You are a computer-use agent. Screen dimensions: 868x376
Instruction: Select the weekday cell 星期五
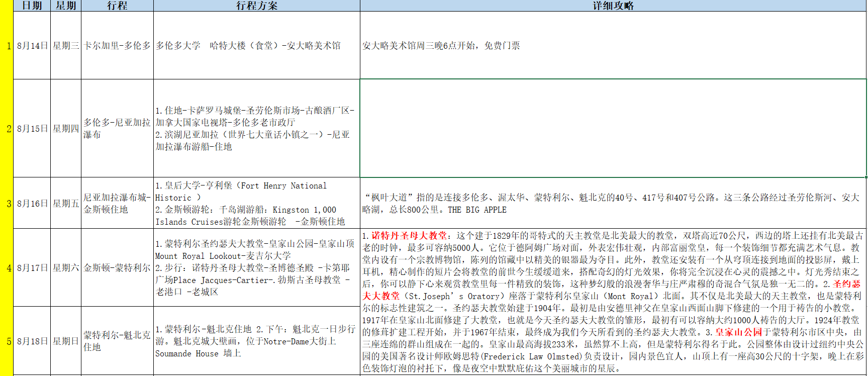click(66, 203)
